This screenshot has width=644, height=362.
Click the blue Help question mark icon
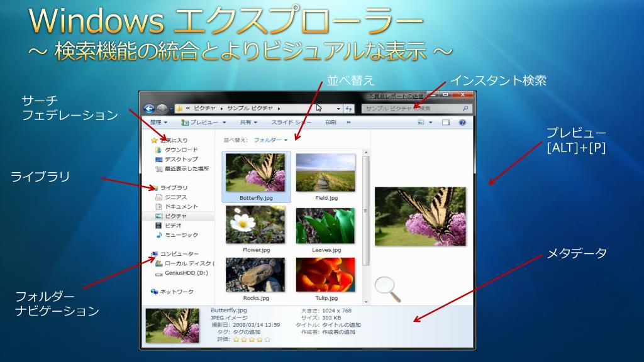462,123
